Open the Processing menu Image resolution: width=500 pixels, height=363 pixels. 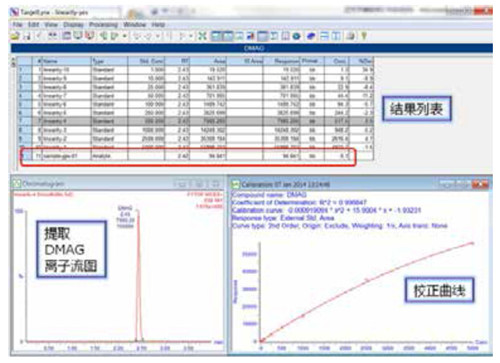coord(103,25)
